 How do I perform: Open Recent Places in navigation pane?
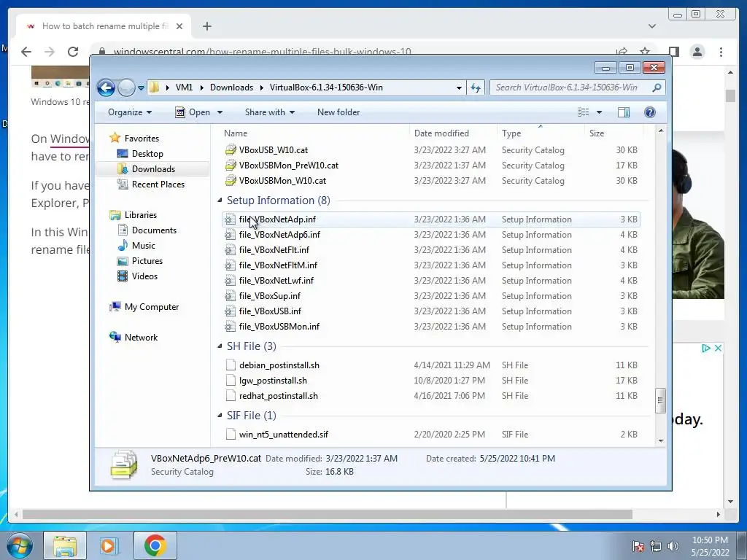(x=158, y=184)
